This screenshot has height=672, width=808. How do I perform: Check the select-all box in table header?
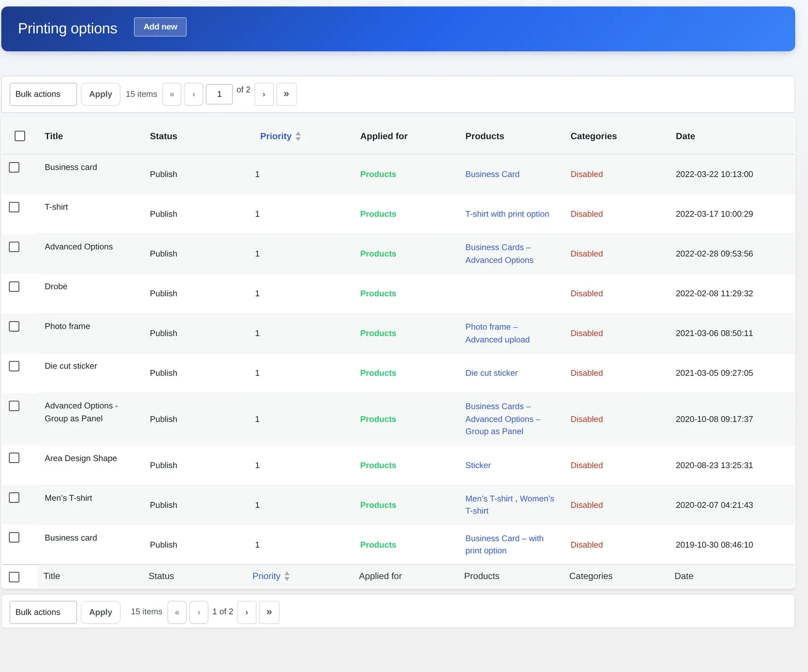[x=20, y=136]
